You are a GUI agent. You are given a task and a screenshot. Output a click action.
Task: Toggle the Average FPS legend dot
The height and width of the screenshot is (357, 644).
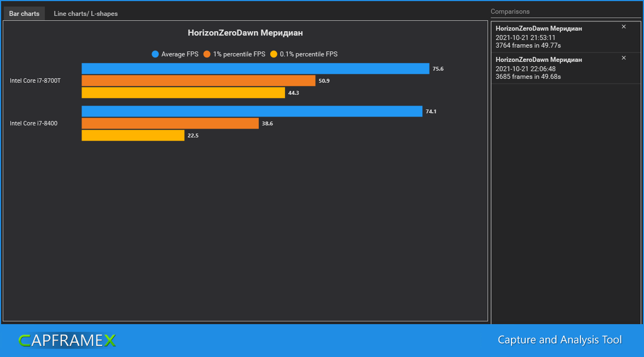155,54
